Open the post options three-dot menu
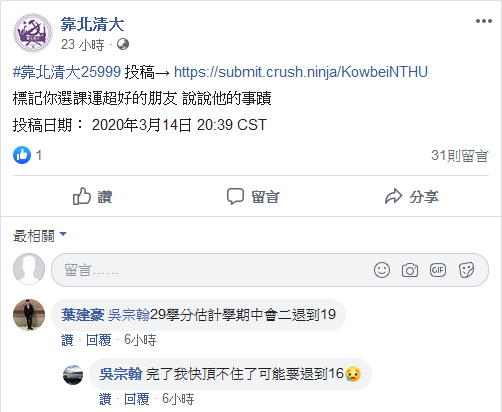Image resolution: width=502 pixels, height=412 pixels. (484, 21)
